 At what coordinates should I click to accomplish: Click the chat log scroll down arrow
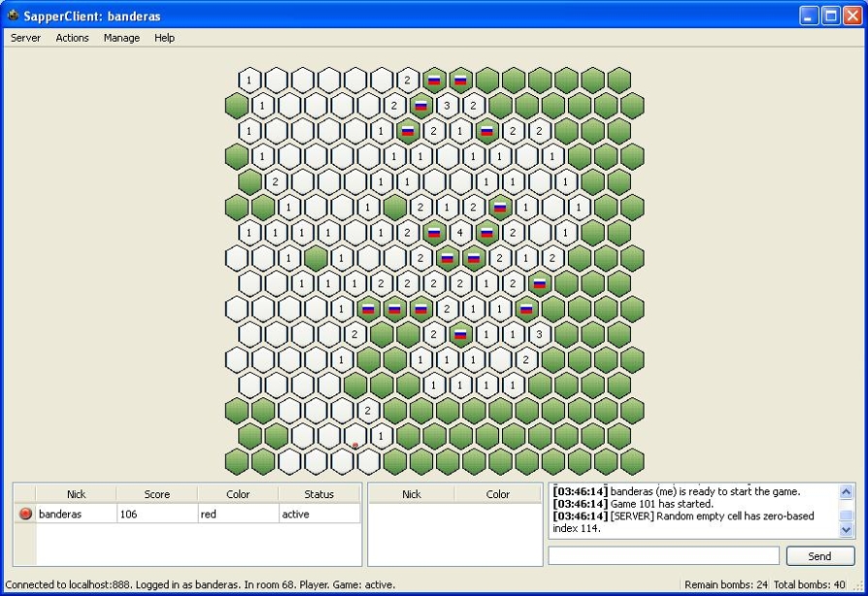click(x=846, y=530)
